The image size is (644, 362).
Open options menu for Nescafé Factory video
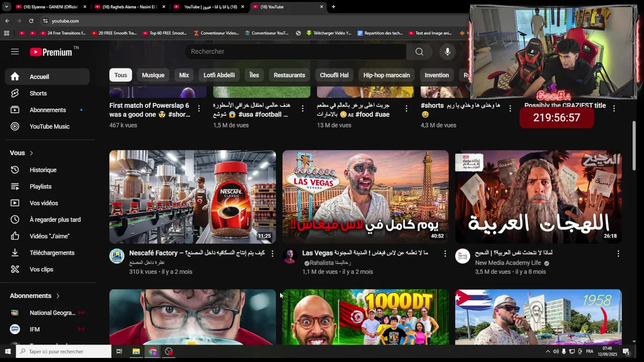(x=272, y=253)
